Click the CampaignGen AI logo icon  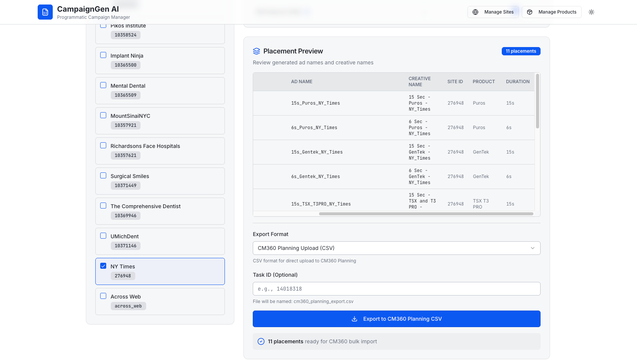coord(45,12)
